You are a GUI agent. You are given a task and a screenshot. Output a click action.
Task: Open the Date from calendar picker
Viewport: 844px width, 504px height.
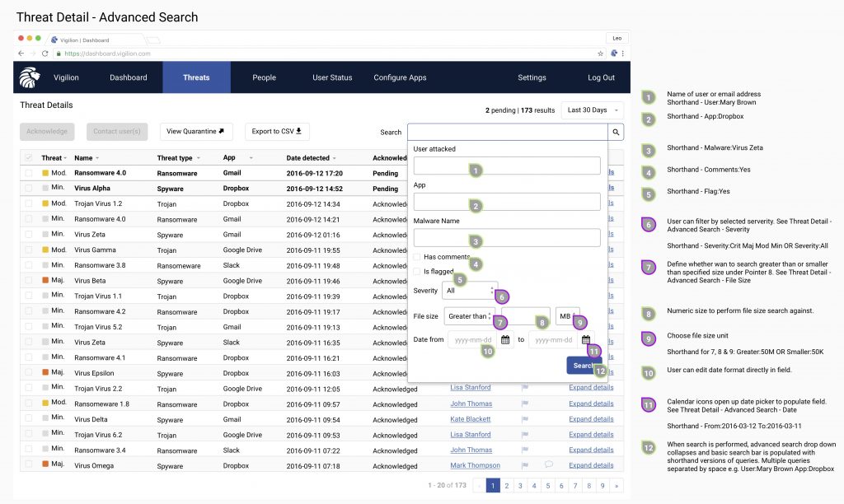point(505,339)
